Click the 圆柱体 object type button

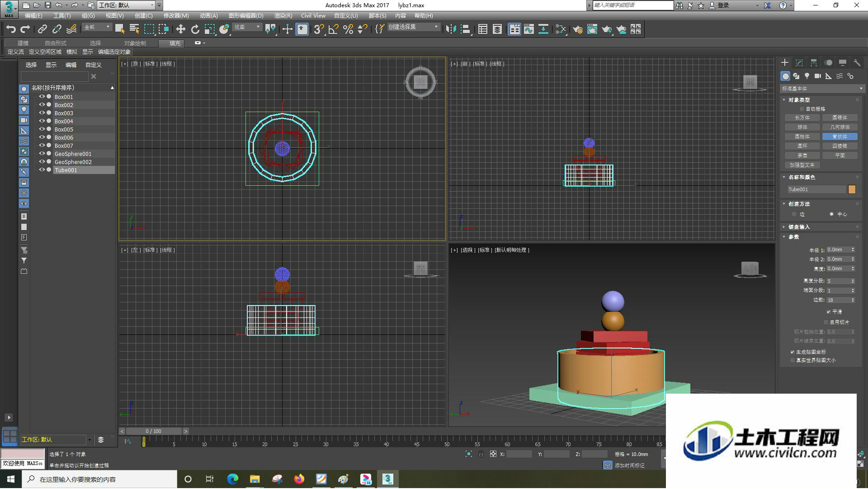coord(802,136)
